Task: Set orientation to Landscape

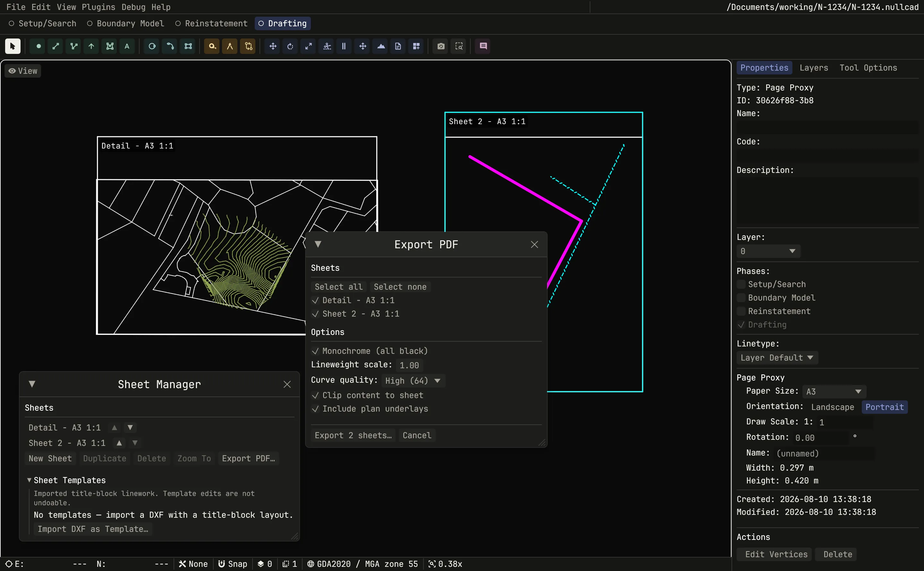Action: tap(832, 407)
